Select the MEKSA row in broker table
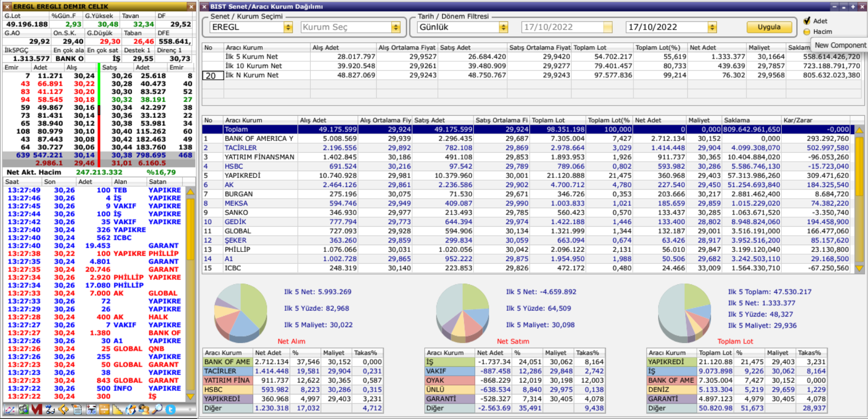868x419 pixels. point(527,203)
